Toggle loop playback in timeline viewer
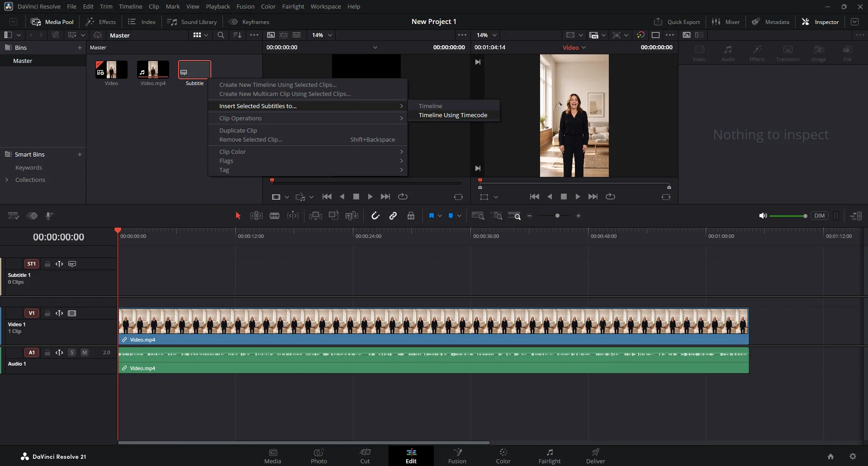Image resolution: width=868 pixels, height=466 pixels. pyautogui.click(x=610, y=196)
